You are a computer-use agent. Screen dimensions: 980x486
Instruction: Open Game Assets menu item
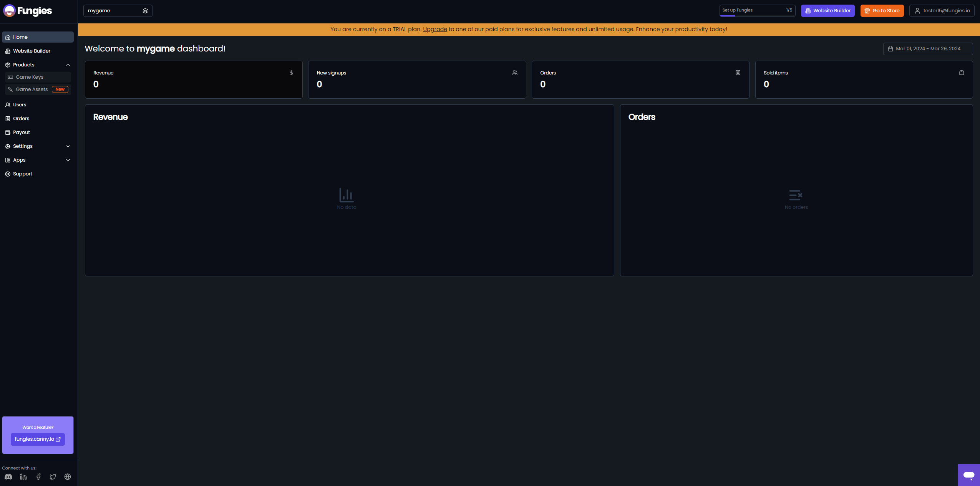click(x=32, y=89)
